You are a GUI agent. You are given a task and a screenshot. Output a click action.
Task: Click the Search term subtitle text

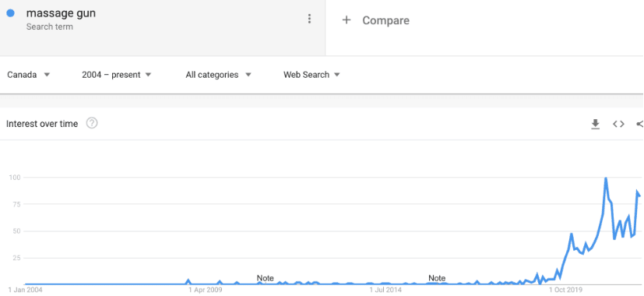point(50,26)
